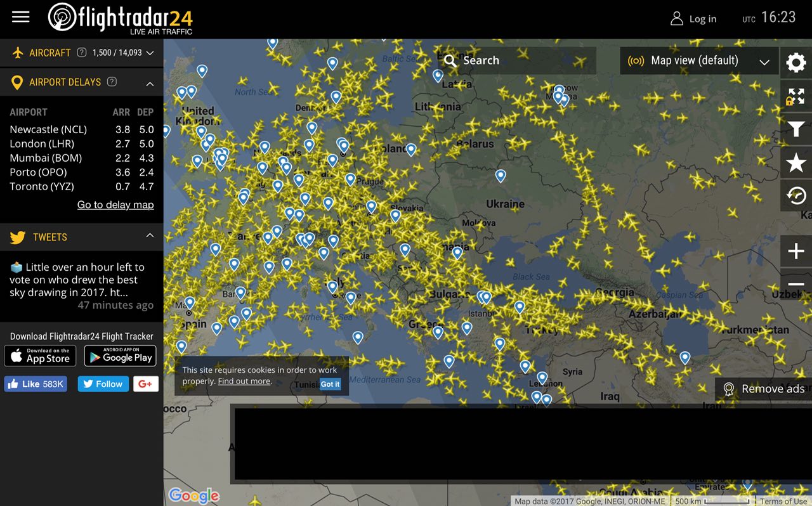
Task: Click Twitter Follow button
Action: pyautogui.click(x=103, y=384)
